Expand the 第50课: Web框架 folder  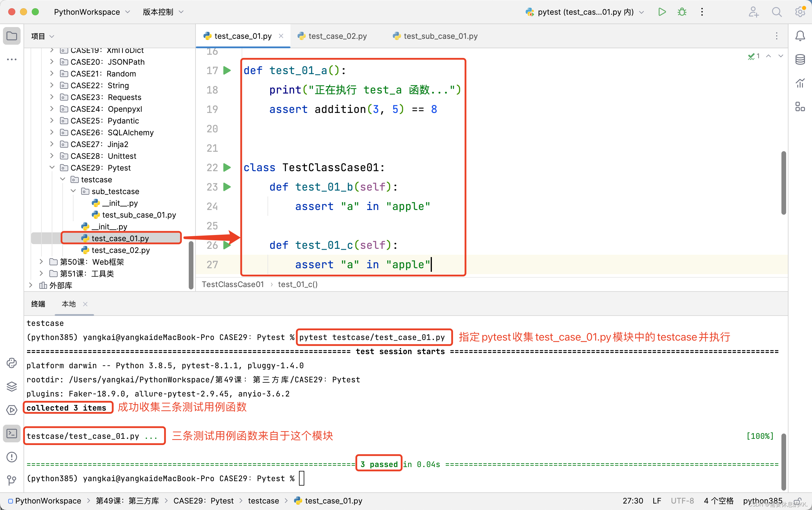point(41,262)
